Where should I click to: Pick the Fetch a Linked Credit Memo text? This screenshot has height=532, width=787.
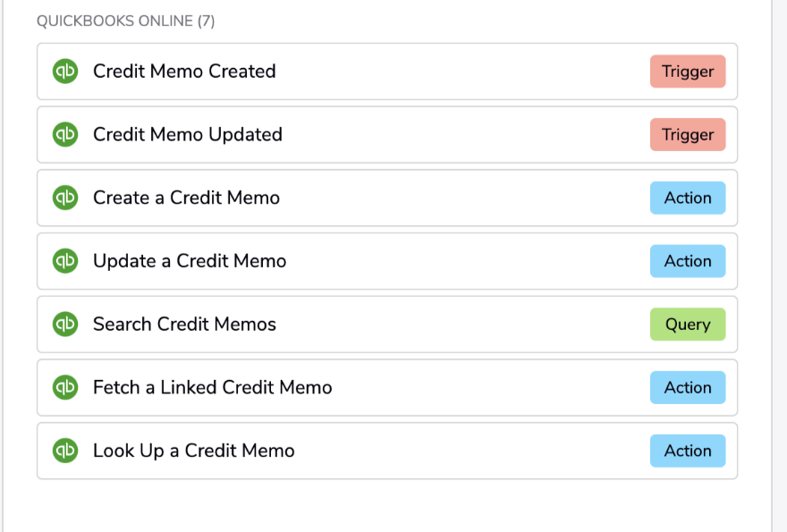tap(212, 387)
